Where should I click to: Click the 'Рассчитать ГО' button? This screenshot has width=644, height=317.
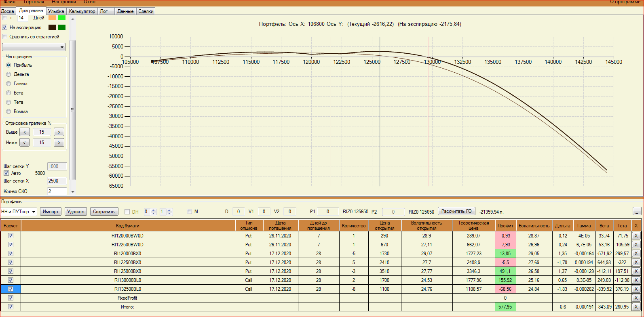[x=456, y=211]
